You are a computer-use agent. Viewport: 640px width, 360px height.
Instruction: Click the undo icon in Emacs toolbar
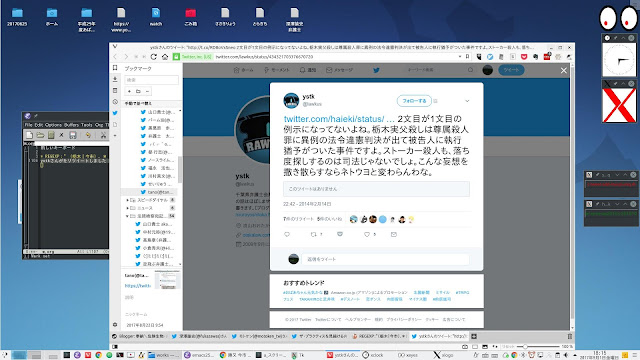click(88, 135)
